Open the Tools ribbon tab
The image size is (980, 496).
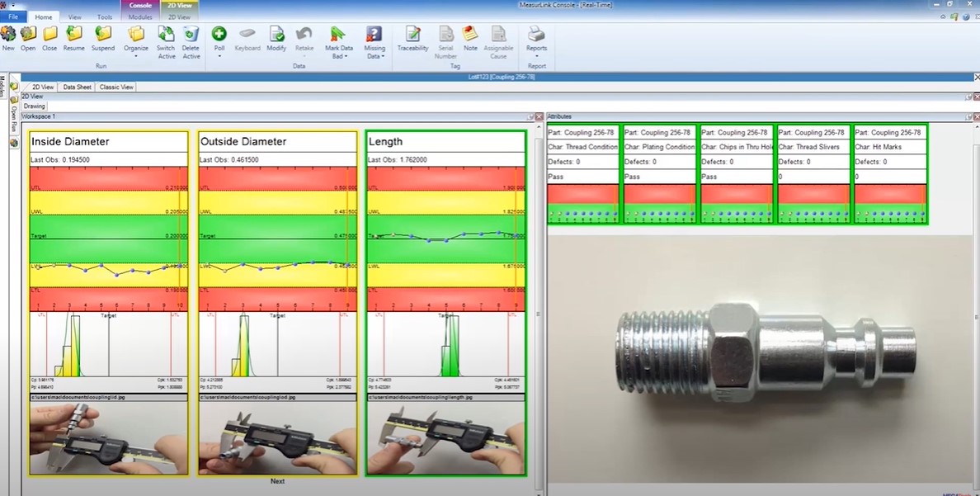point(105,17)
